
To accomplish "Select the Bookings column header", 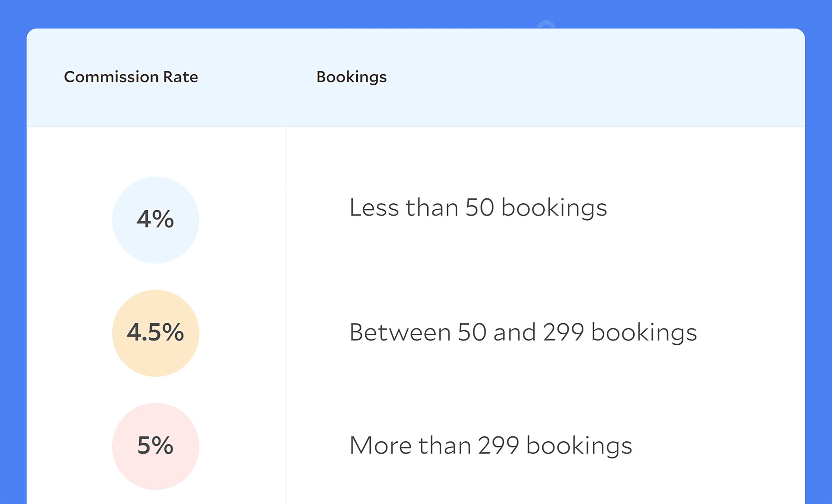I will (x=351, y=77).
